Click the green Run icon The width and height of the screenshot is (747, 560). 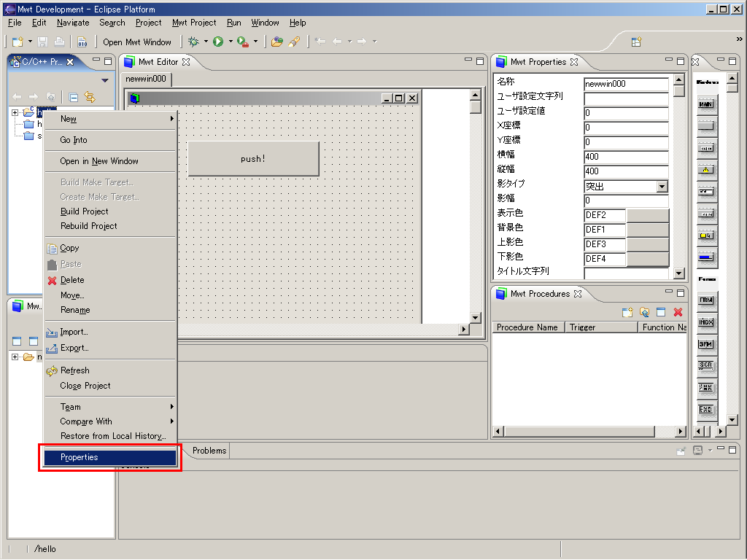click(x=218, y=42)
